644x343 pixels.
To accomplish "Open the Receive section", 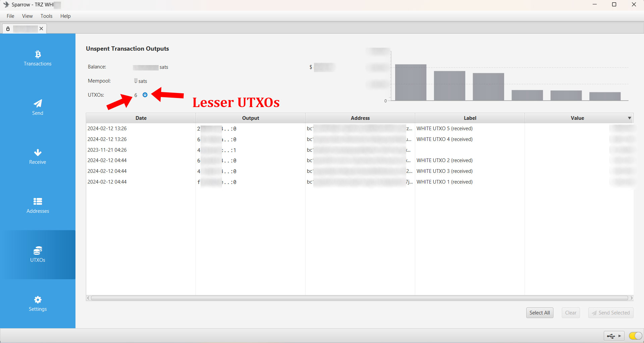I will coord(38,157).
